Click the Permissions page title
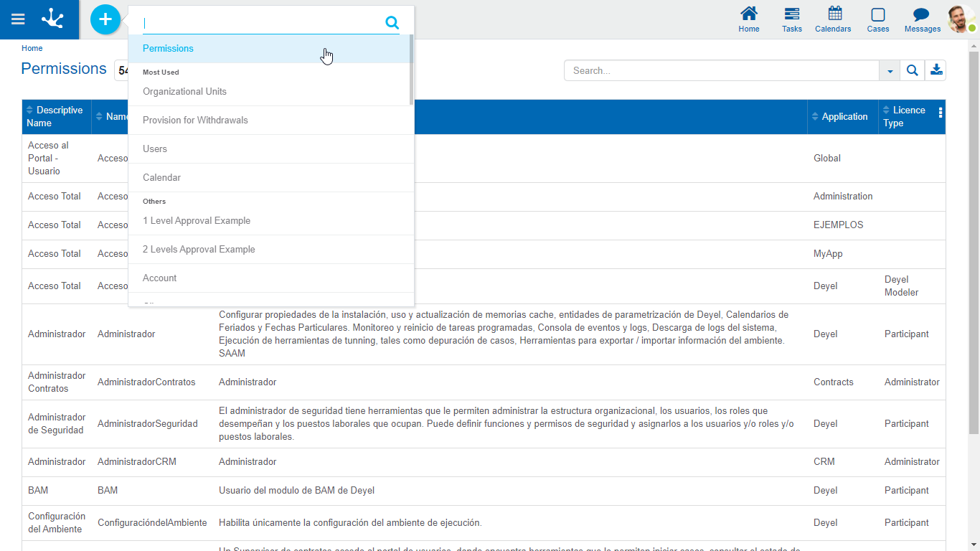The height and width of the screenshot is (551, 980). [64, 69]
